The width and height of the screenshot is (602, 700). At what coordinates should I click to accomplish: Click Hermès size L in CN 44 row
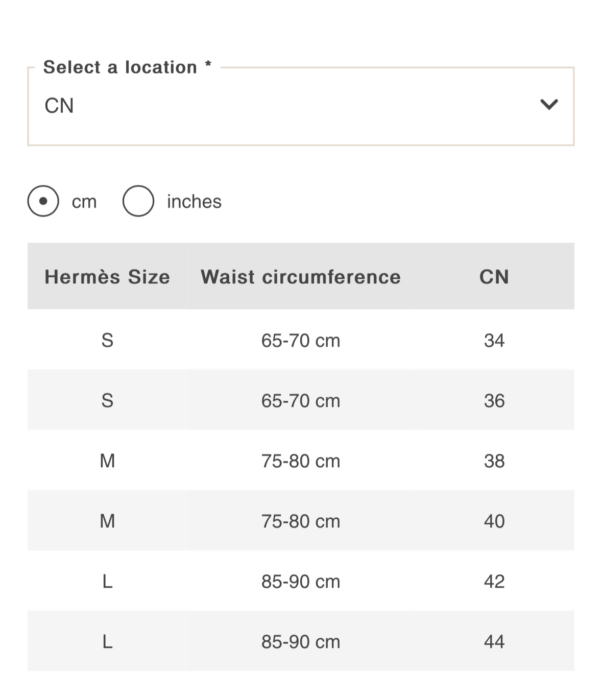tap(107, 641)
